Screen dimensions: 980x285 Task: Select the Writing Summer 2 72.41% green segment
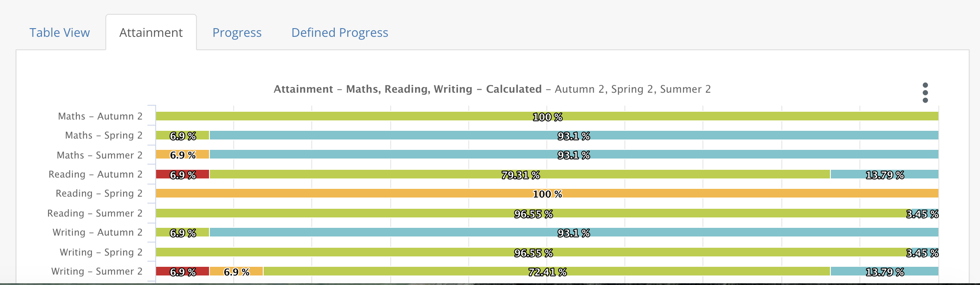[x=547, y=271]
